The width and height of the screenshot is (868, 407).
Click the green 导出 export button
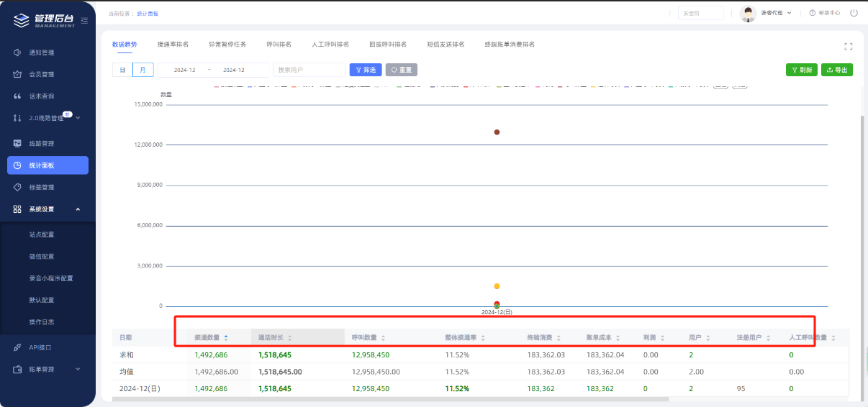pos(836,70)
